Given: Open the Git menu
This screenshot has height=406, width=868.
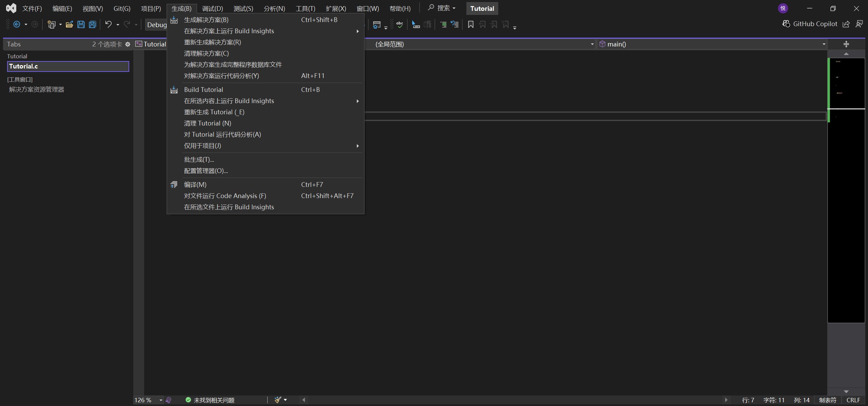Looking at the screenshot, I should (122, 8).
